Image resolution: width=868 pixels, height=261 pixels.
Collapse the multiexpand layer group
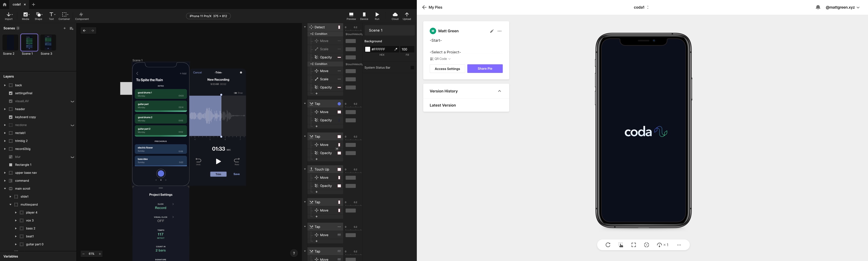10,204
